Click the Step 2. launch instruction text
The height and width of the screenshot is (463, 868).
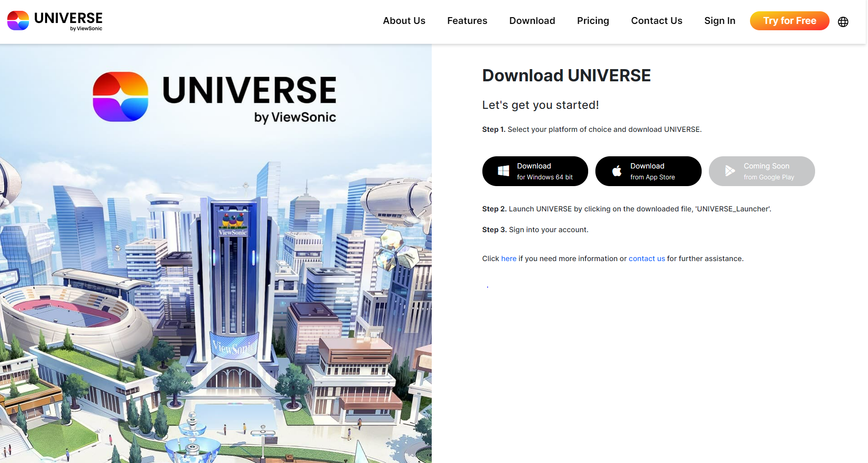627,209
